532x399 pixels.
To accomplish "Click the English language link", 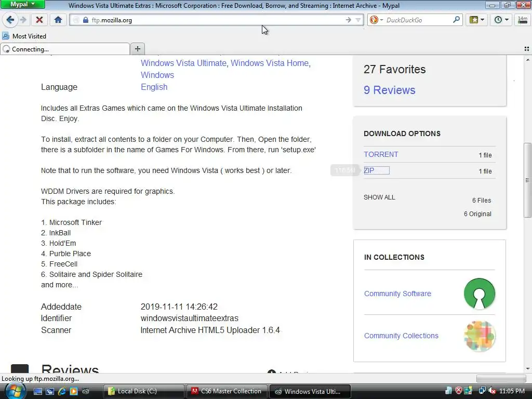I will tap(154, 87).
